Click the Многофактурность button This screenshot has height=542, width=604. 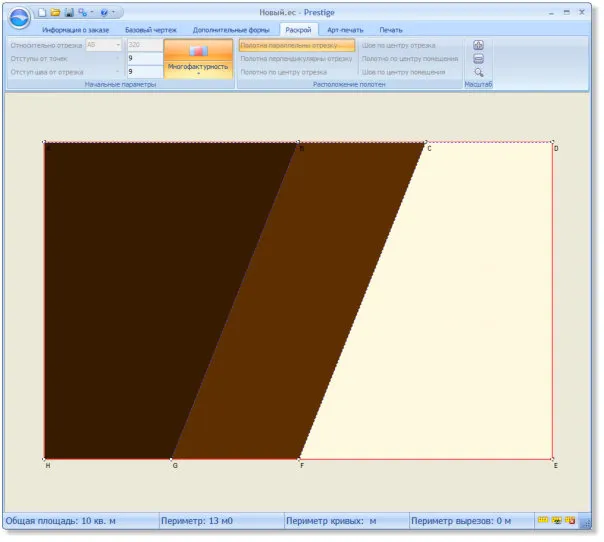[x=198, y=59]
